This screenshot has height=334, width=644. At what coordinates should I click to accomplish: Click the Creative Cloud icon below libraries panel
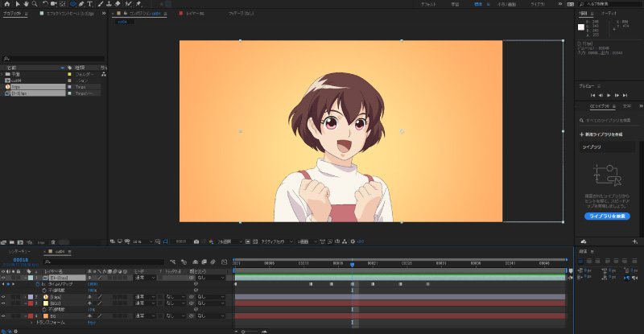584,241
